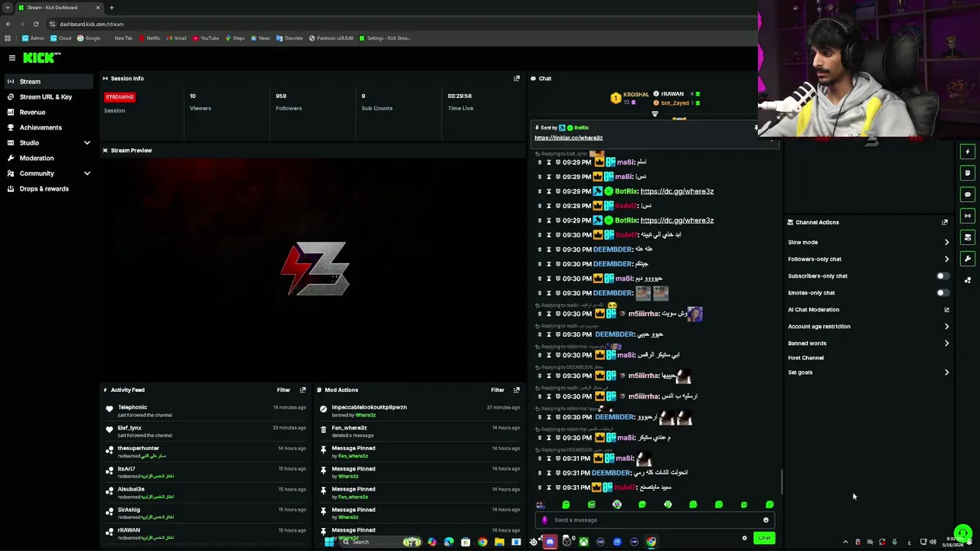Open the green support headset bubble
Viewport: 980px width, 551px height.
(x=963, y=533)
